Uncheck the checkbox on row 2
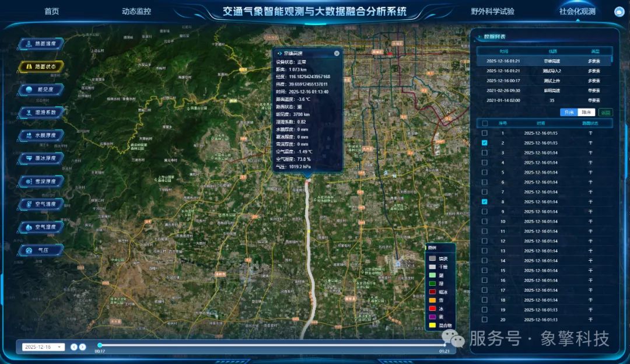Viewport: 630px width, 364px height. pos(485,142)
